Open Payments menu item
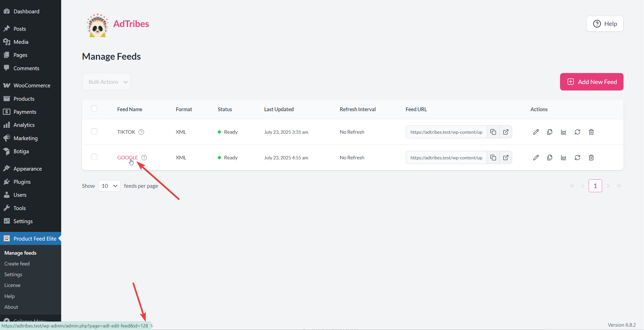This screenshot has height=330, width=644. [30, 112]
